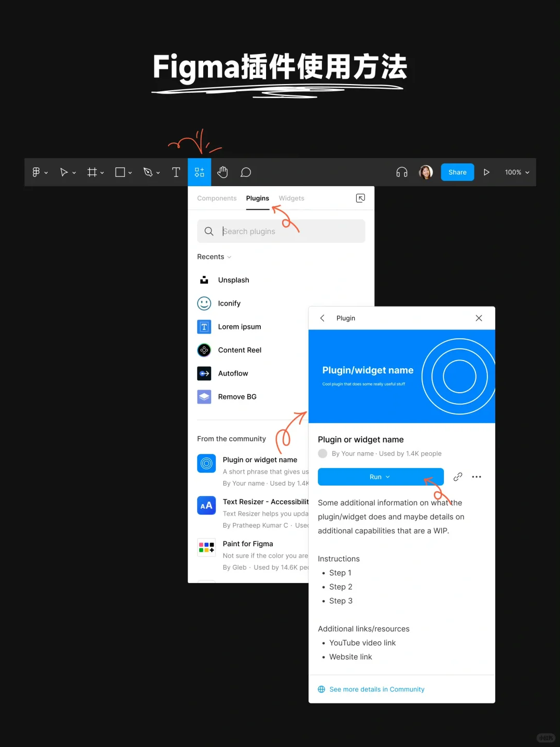Switch to the Plugins tab
Screen dimensions: 560x747
coord(258,198)
